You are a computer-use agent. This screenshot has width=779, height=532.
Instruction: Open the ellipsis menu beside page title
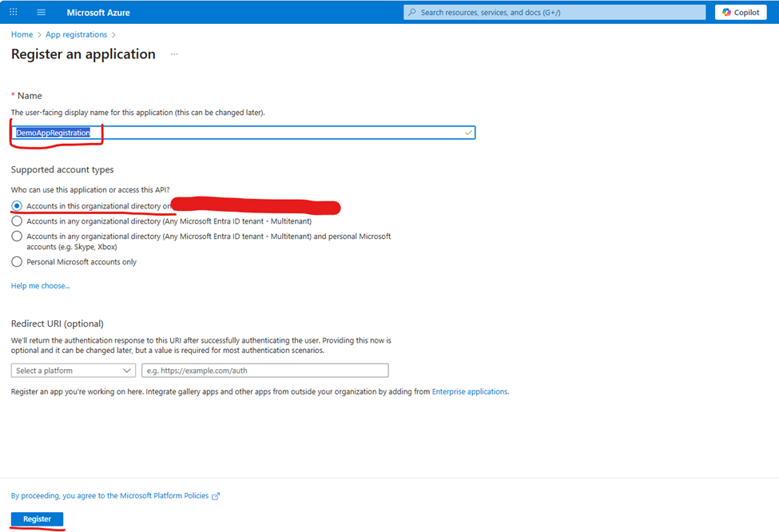pyautogui.click(x=174, y=54)
